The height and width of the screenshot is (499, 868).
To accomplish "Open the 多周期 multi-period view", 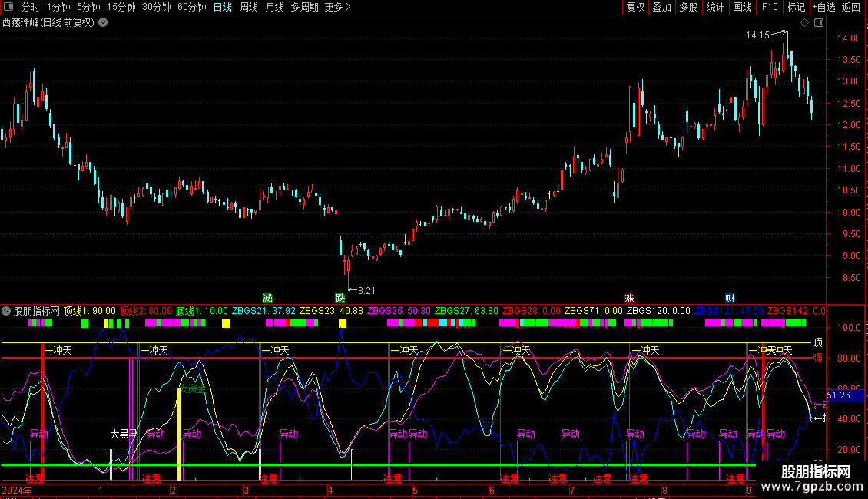I will pos(304,7).
